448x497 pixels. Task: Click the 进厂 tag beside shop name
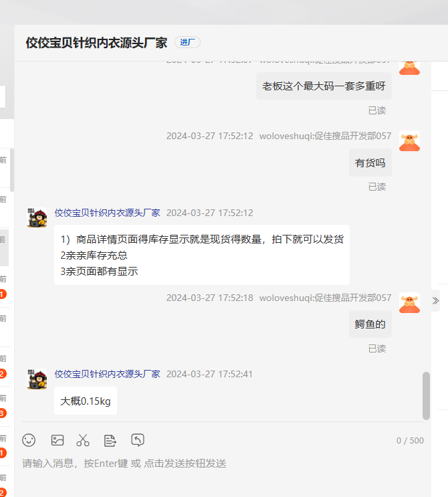point(187,42)
